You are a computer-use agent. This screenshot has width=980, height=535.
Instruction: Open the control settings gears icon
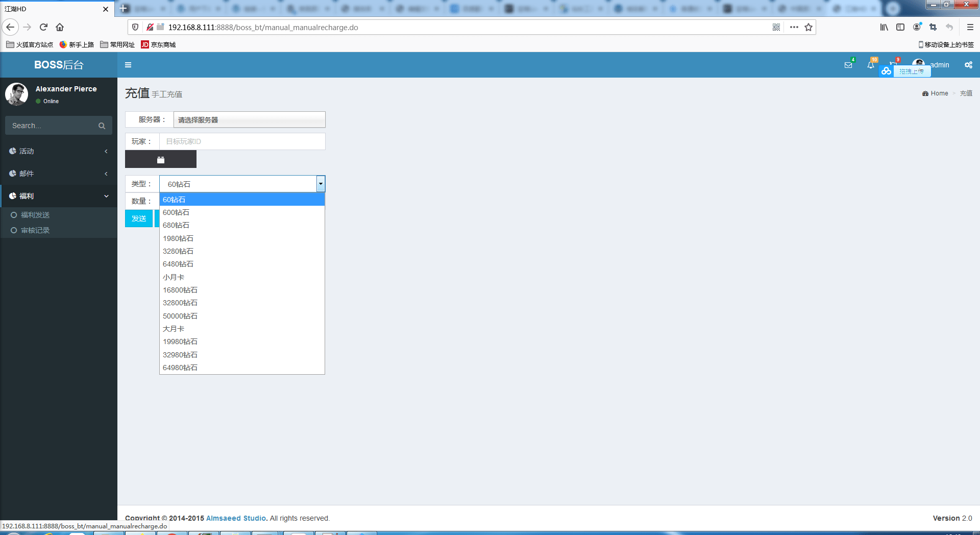[x=968, y=65]
